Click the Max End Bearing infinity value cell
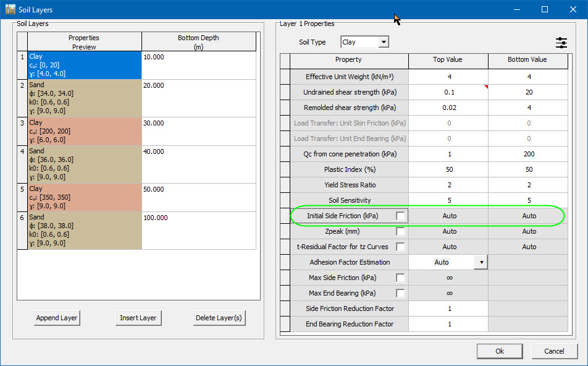The width and height of the screenshot is (588, 366). (448, 293)
